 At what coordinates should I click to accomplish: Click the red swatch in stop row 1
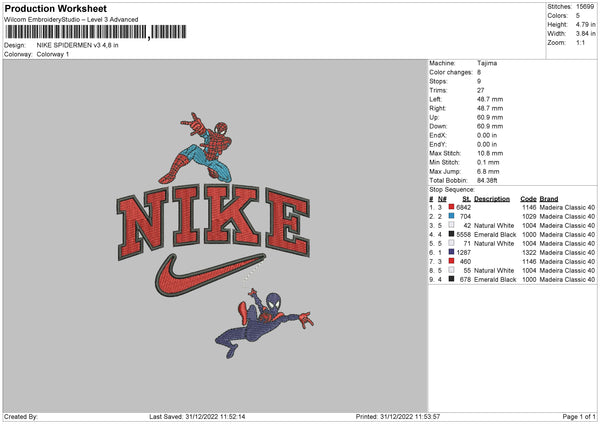451,207
